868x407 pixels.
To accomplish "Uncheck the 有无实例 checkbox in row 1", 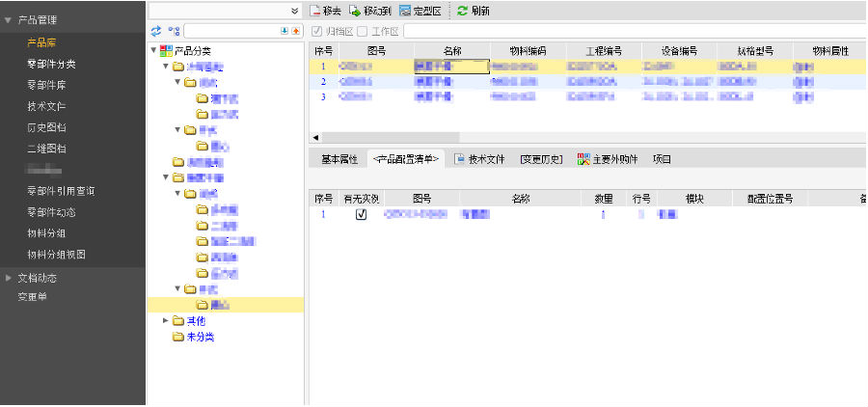I will tap(361, 214).
